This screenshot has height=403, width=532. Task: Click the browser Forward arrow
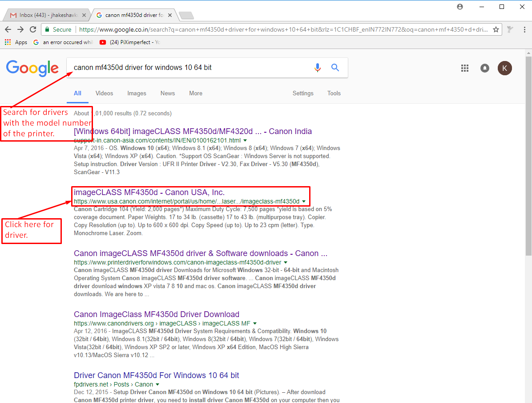pyautogui.click(x=20, y=29)
